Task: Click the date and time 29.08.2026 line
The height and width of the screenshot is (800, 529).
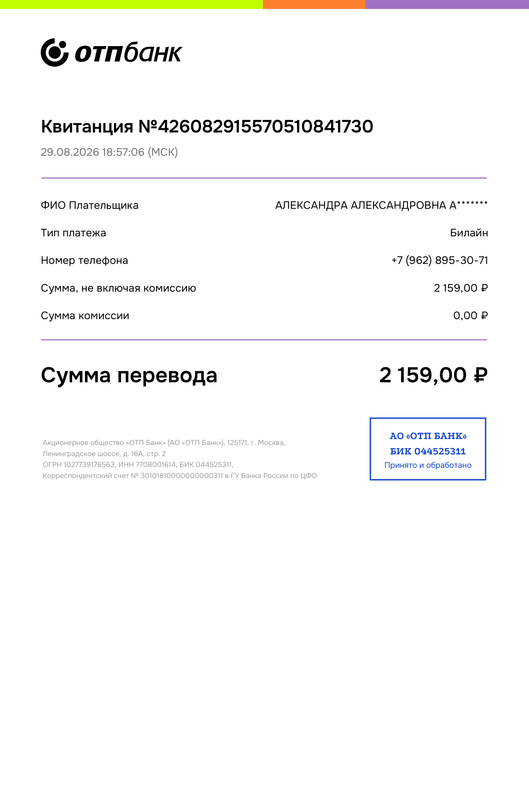Action: pos(109,152)
